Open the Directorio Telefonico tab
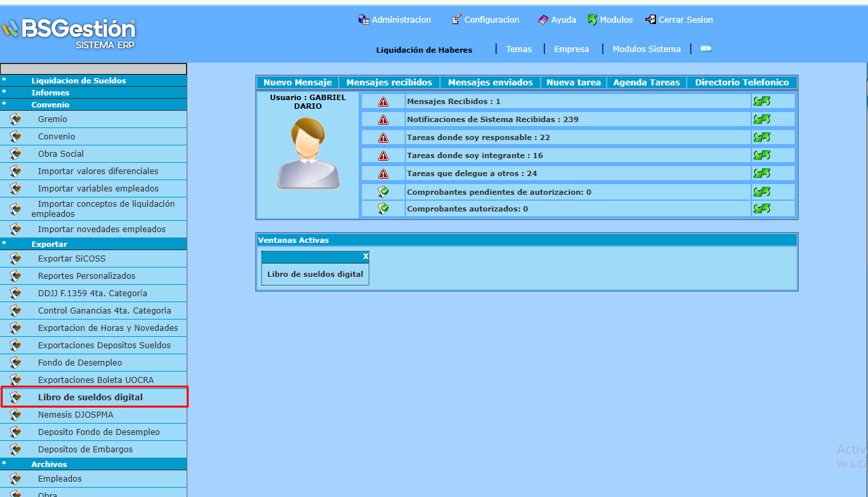This screenshot has width=868, height=497. (x=741, y=83)
